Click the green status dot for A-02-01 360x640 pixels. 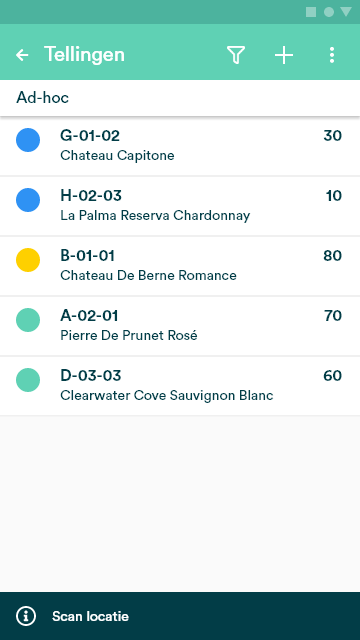tap(28, 320)
